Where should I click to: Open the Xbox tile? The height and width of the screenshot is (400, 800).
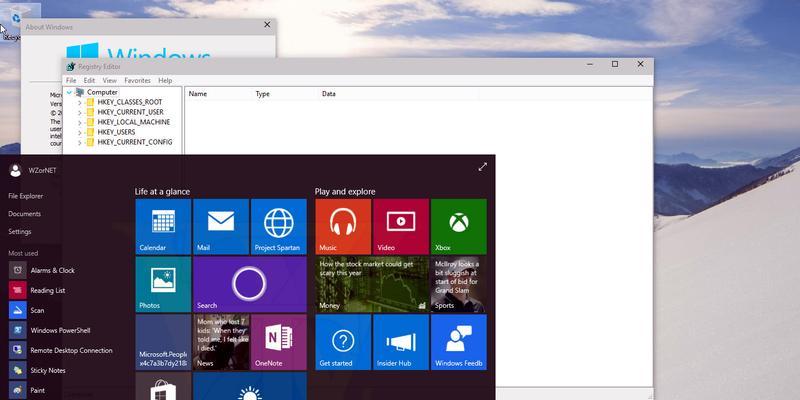pyautogui.click(x=459, y=227)
